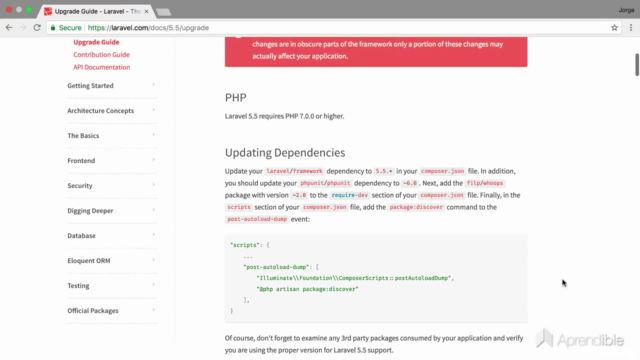Click the laravel/framework inline code

294,171
